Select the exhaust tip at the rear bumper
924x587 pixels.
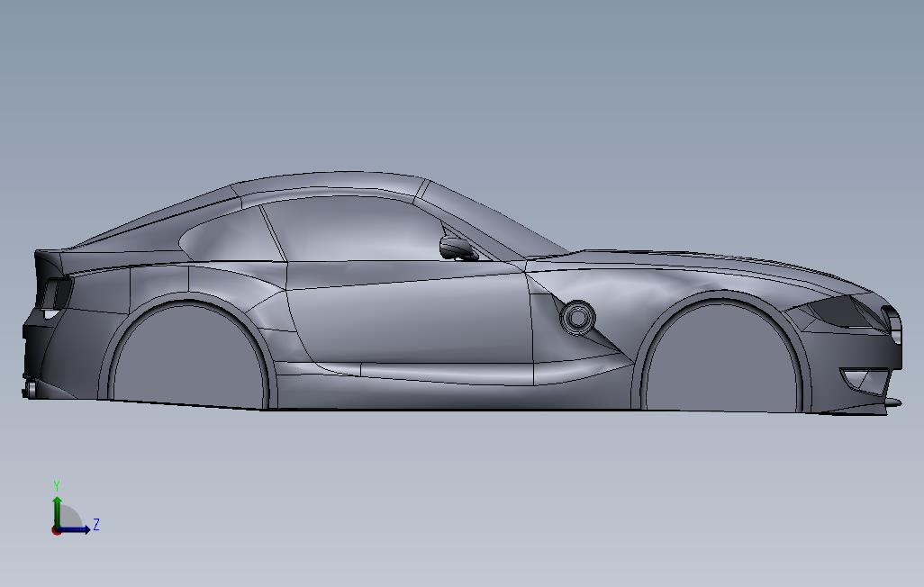(31, 388)
